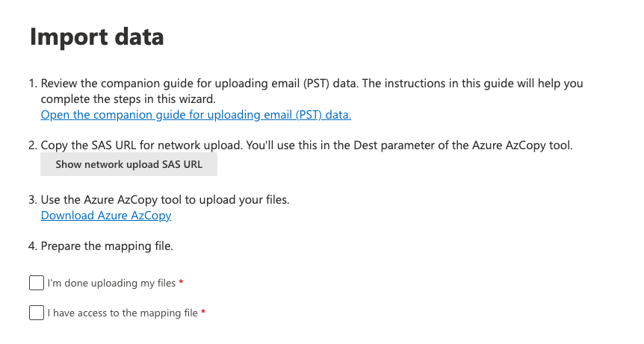Click the red asterisk beside mapping file access
Image resolution: width=644 pixels, height=344 pixels.
(x=203, y=313)
